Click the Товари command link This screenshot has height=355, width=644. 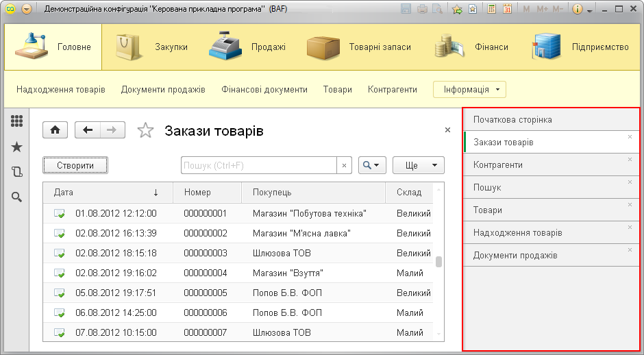click(337, 90)
